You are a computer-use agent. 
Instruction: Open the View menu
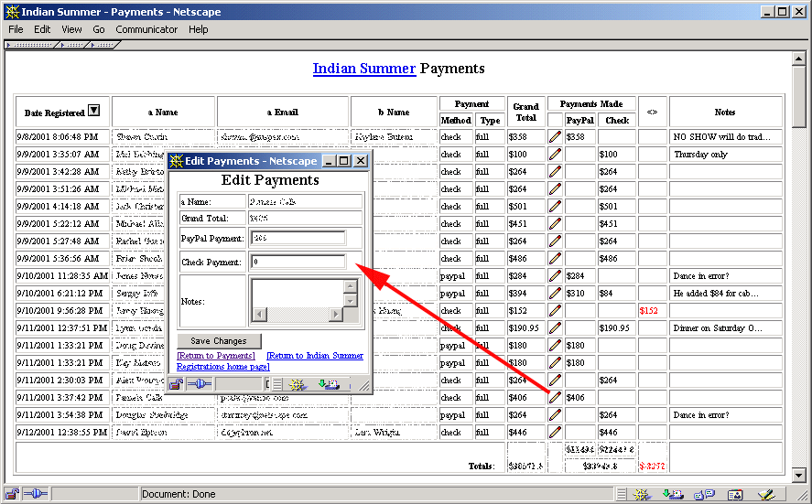tap(71, 29)
